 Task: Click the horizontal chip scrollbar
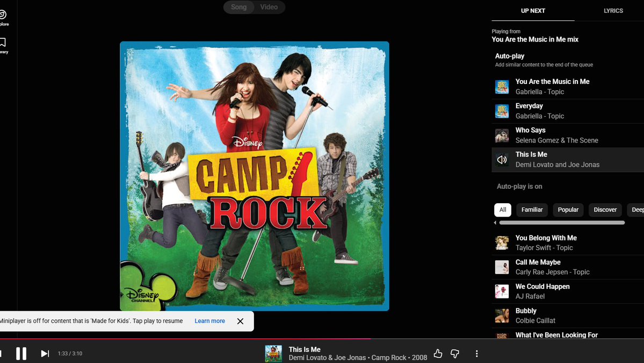pos(562,223)
